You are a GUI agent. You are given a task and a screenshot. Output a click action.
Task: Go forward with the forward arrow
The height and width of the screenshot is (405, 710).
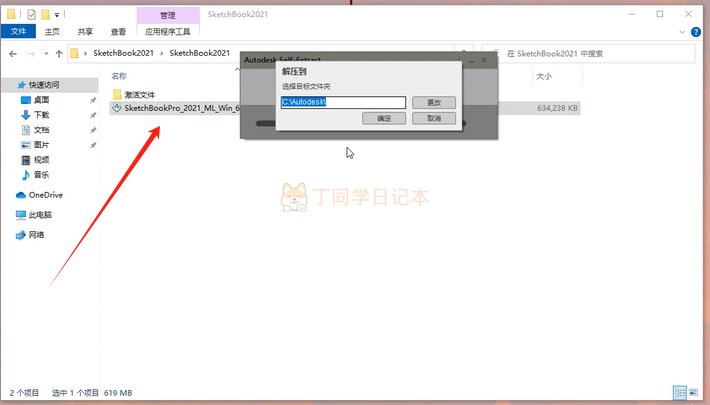[x=31, y=53]
